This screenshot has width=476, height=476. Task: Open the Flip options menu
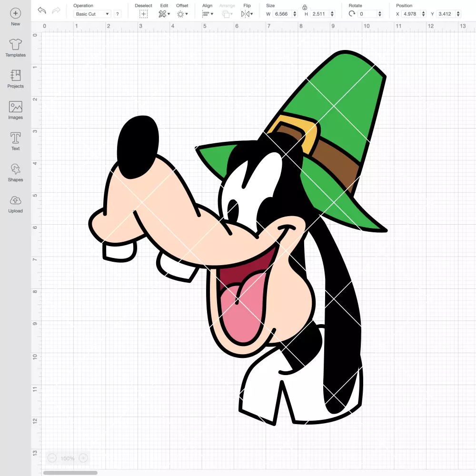pyautogui.click(x=247, y=14)
